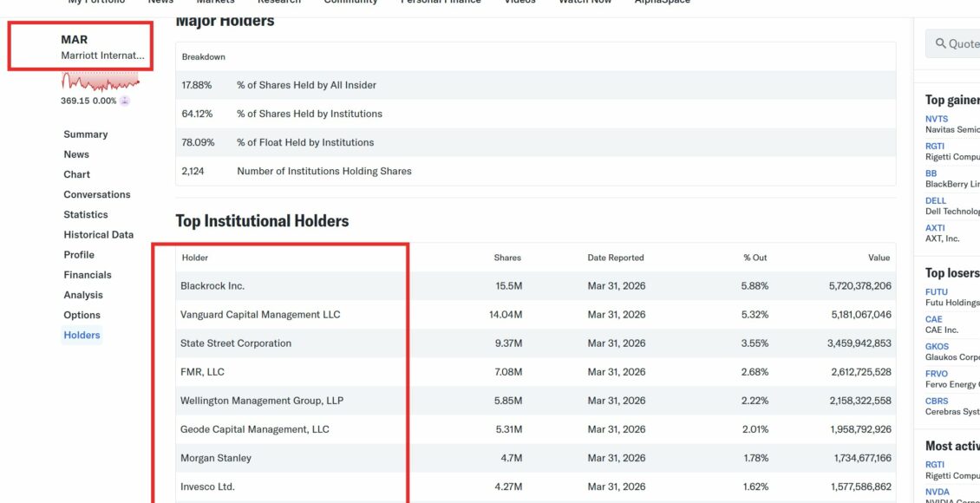Screen dimensions: 980x503
Task: Go to Financials section
Action: 88,275
